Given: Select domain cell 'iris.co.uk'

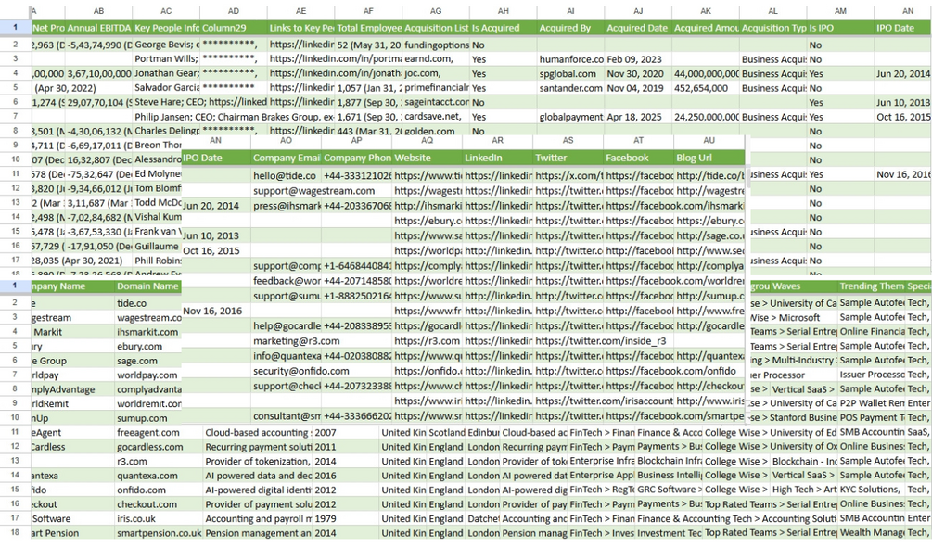Looking at the screenshot, I should tap(158, 518).
